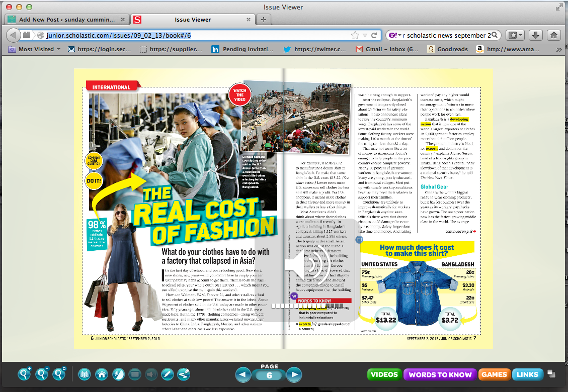
Task: Open the table of contents book icon
Action: point(85,374)
